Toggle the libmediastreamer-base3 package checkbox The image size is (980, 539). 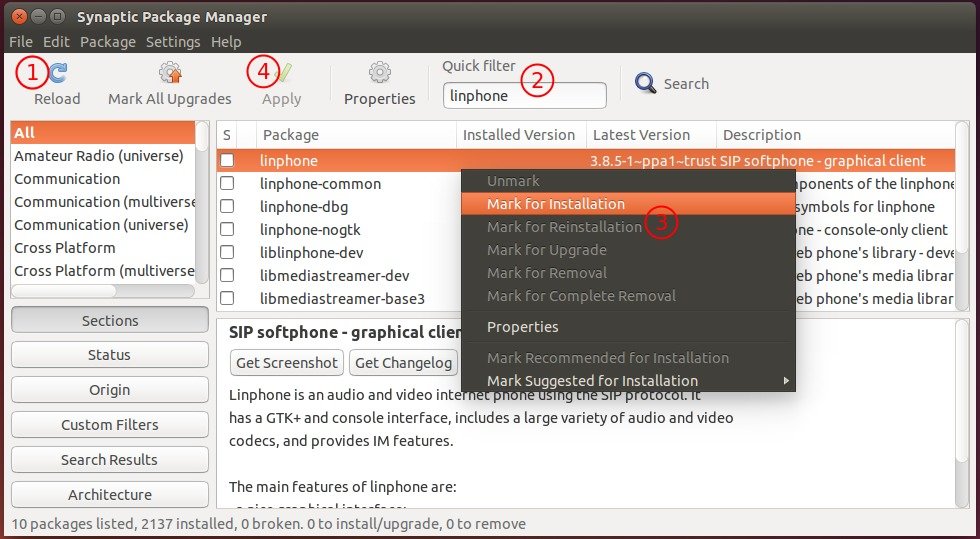point(227,299)
